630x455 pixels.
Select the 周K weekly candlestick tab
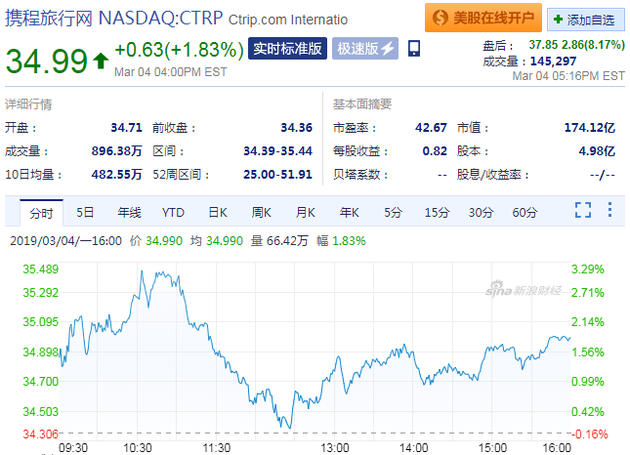point(261,212)
